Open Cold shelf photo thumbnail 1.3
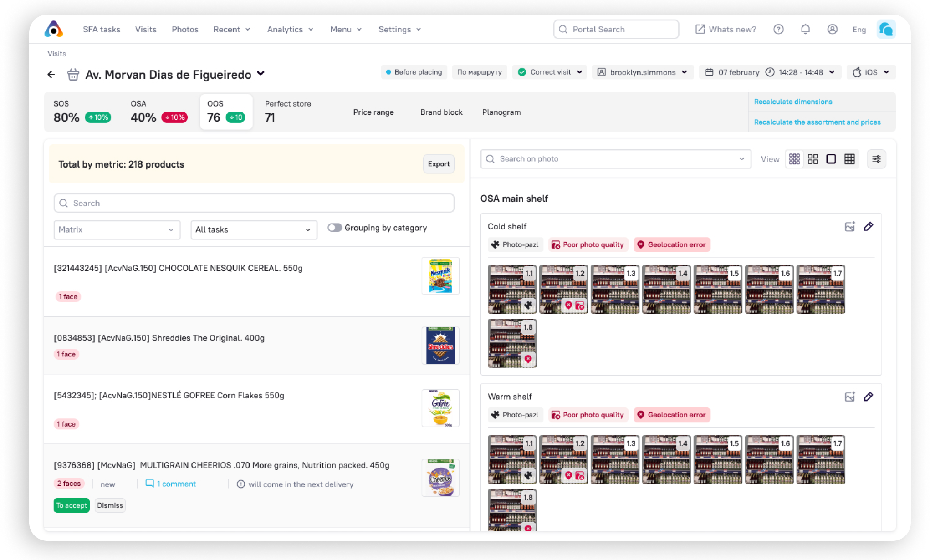Screen dimensions: 930x560 [615, 290]
